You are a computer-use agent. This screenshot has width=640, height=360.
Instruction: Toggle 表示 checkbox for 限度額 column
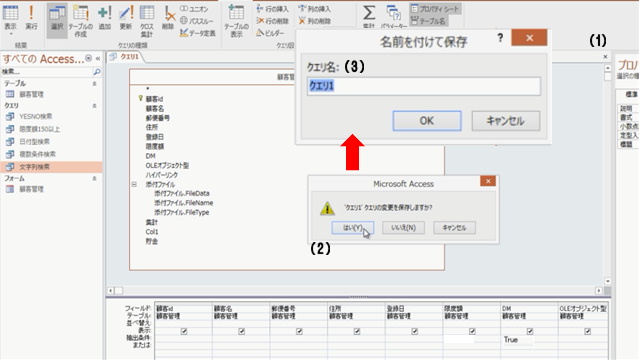coord(472,331)
